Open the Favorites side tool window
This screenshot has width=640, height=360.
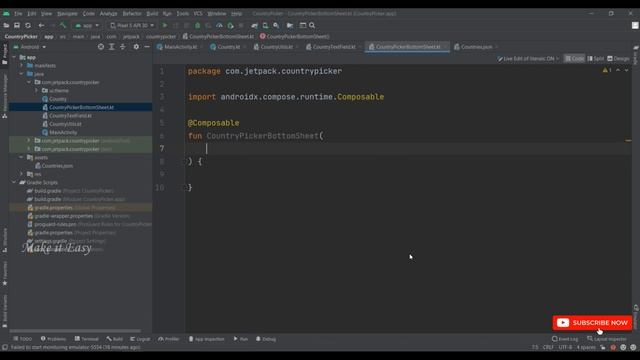4,273
